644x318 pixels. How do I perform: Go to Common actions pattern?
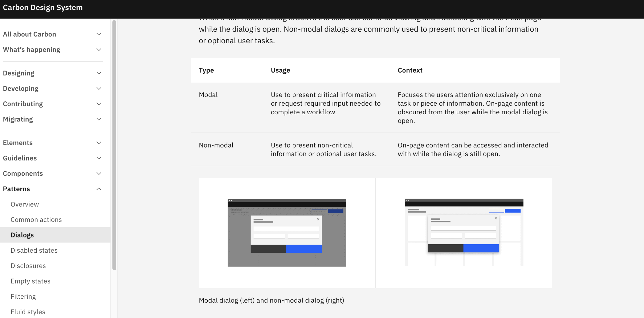click(36, 220)
